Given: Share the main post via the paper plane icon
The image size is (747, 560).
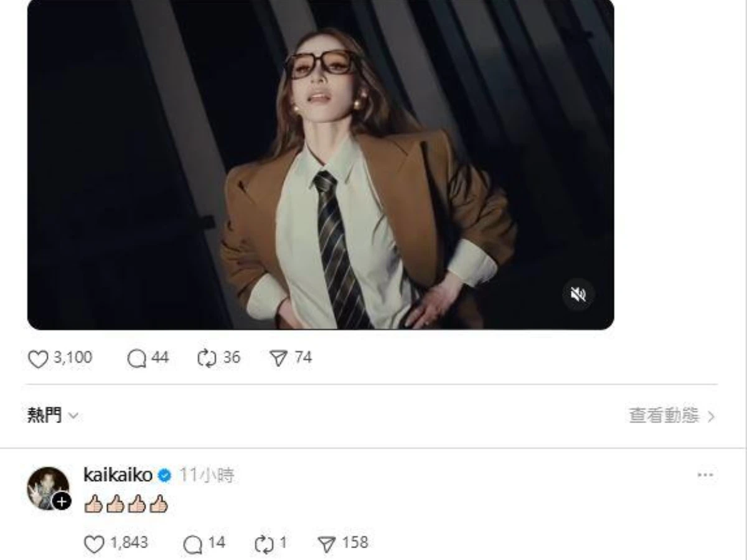Looking at the screenshot, I should pyautogui.click(x=278, y=358).
